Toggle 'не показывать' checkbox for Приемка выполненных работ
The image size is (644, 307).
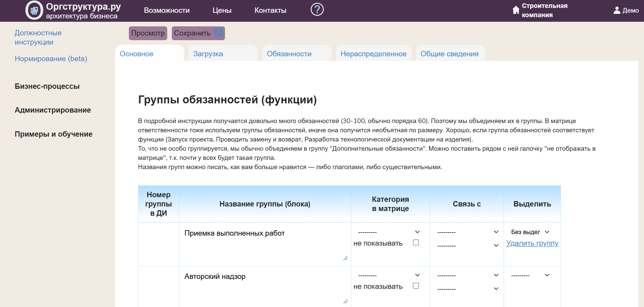[x=416, y=242]
